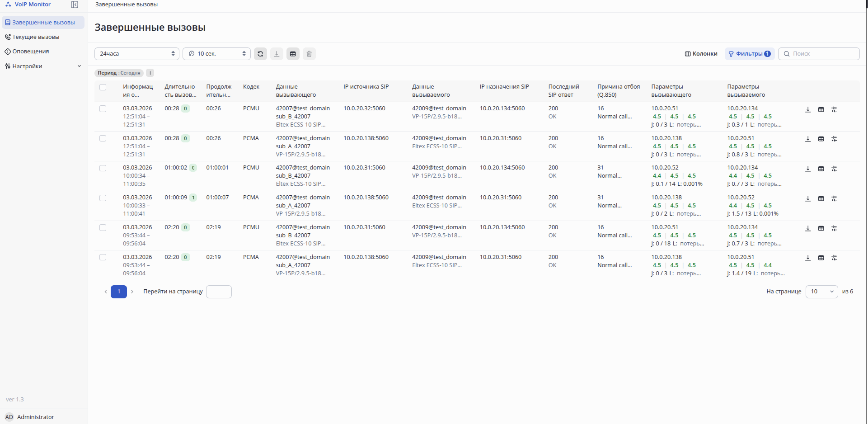Download the 12:51:04 PCMU call
The image size is (868, 424).
(x=808, y=109)
